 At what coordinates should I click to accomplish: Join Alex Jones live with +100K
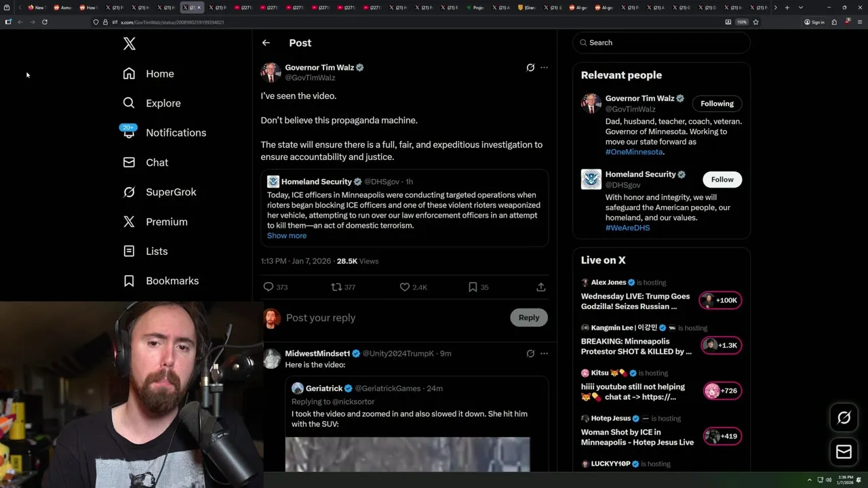coord(720,300)
